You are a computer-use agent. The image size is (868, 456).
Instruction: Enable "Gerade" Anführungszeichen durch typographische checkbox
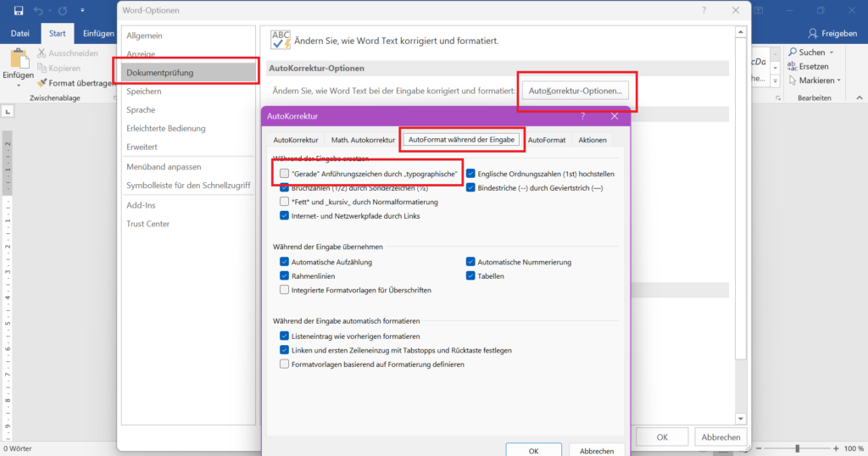[285, 174]
